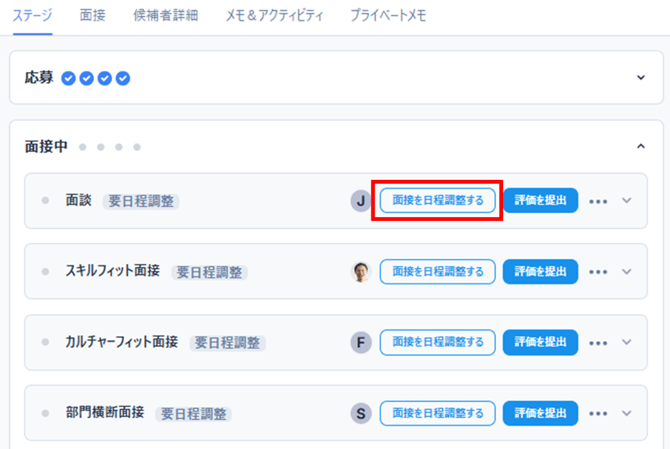This screenshot has height=449, width=670.
Task: Click the S interviewer avatar for 部門横断面接
Action: pos(361,413)
